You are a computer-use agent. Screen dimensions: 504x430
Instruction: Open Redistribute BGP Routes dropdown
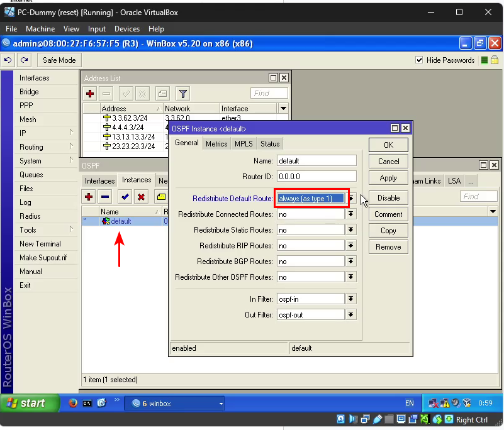pyautogui.click(x=351, y=262)
